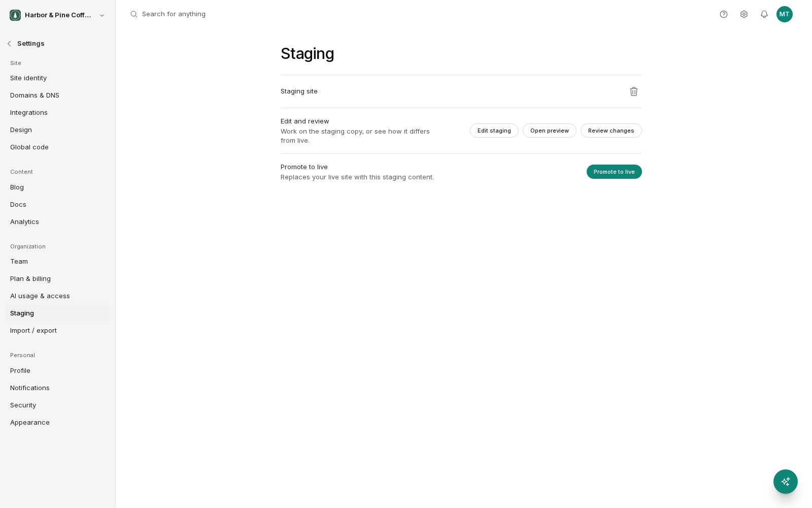Viewport: 812px width, 508px height.
Task: Click the Organization section header
Action: (28, 246)
